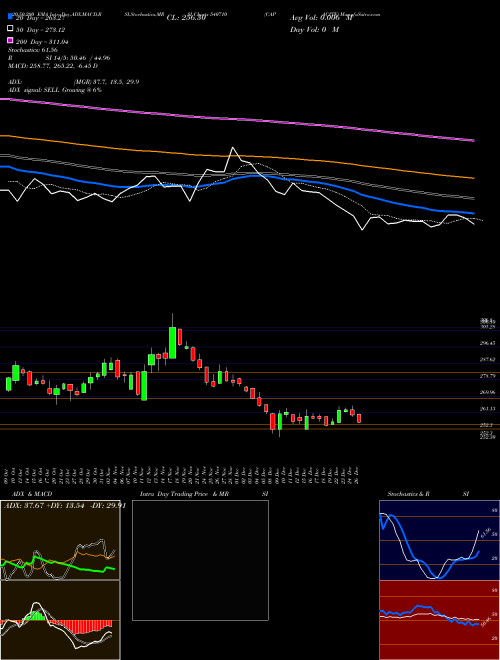Click the 261.13 price axis label
The height and width of the screenshot is (660, 500).
(x=488, y=409)
